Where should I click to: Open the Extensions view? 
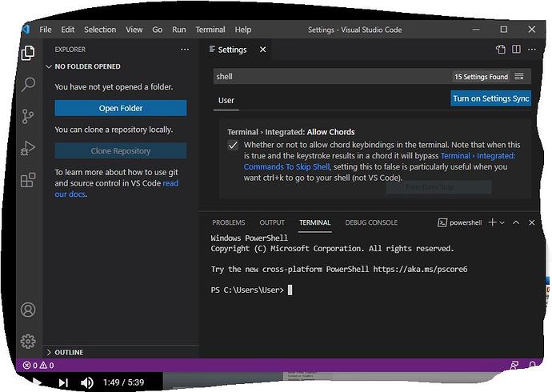[28, 180]
